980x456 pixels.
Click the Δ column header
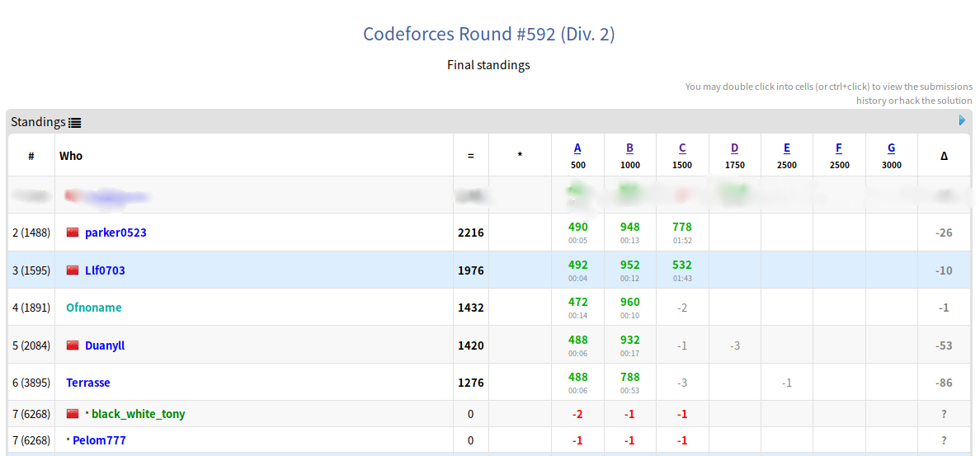point(944,156)
